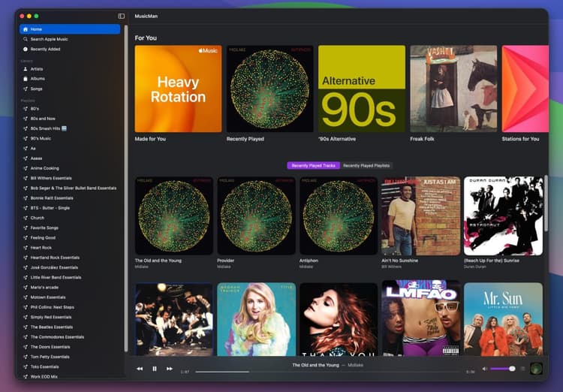
Task: Click the now playing artwork in player bar
Action: (x=536, y=369)
